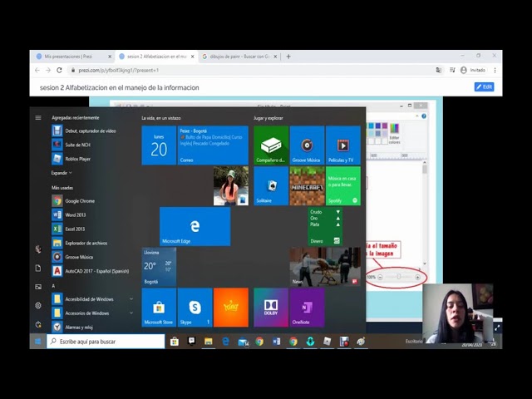Click the Paint vertical scrollbar
The width and height of the screenshot is (532, 399).
[x=425, y=214]
